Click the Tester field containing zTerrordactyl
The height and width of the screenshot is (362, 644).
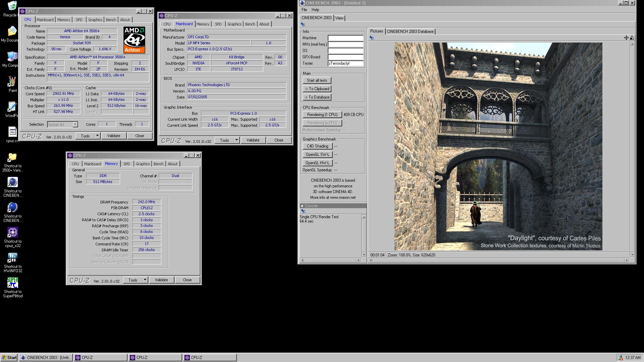[x=345, y=63]
